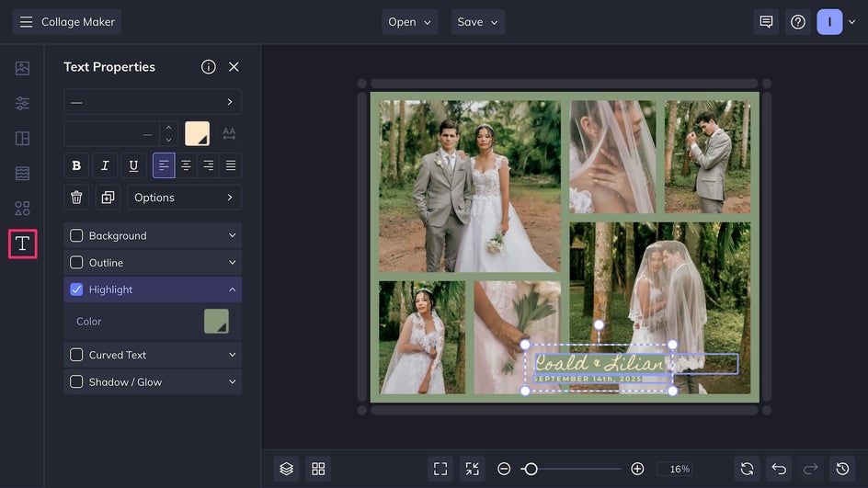Select the 'SEPTEMBER 14th, 2025' text

click(588, 379)
